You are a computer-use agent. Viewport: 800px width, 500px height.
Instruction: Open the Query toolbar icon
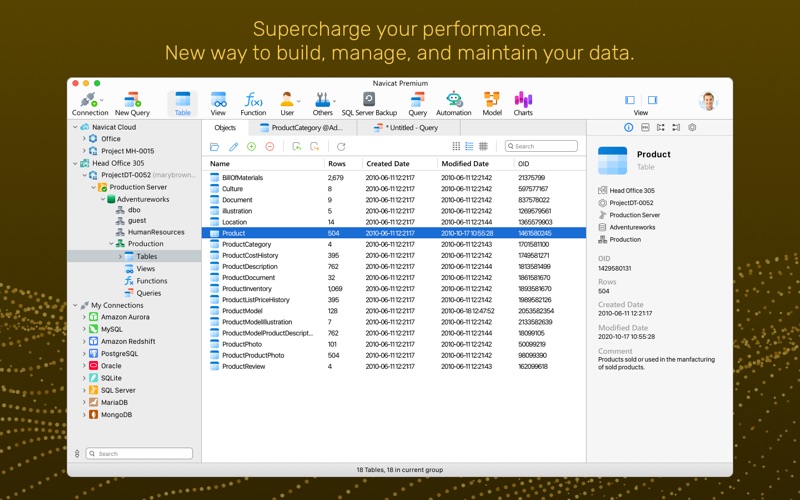417,104
